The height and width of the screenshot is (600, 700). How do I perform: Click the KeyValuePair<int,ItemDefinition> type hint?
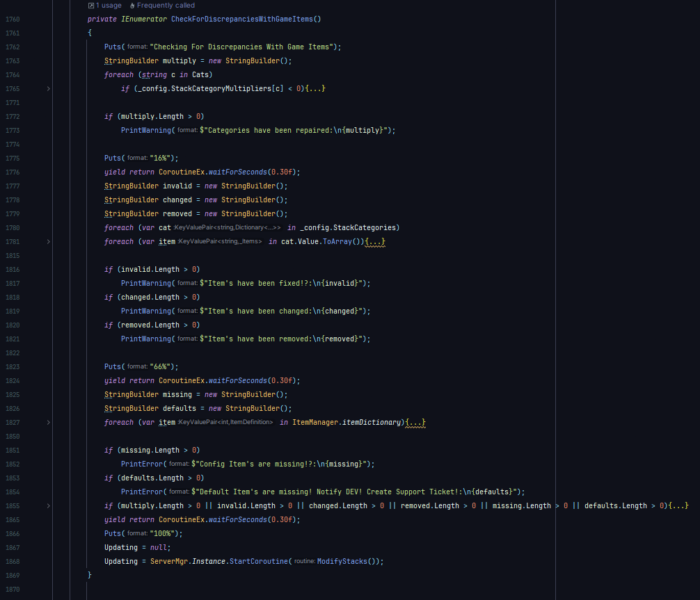tap(225, 423)
